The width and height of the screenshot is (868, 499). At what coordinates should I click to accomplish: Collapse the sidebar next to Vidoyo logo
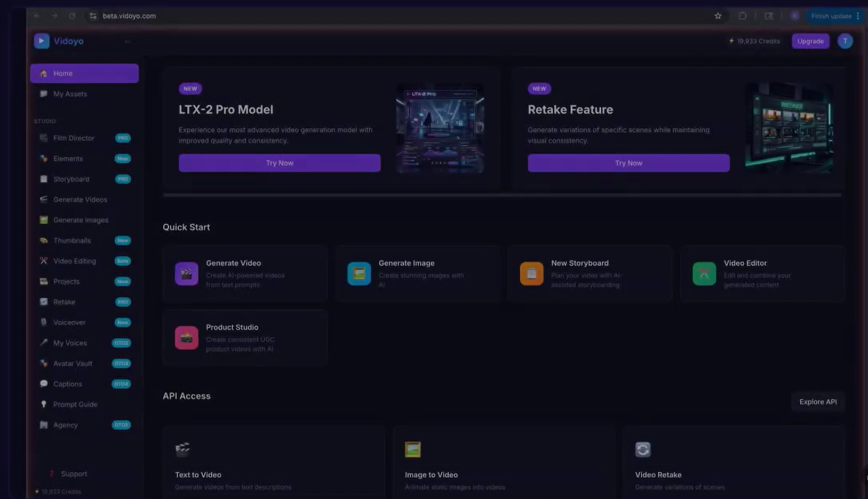pyautogui.click(x=128, y=41)
